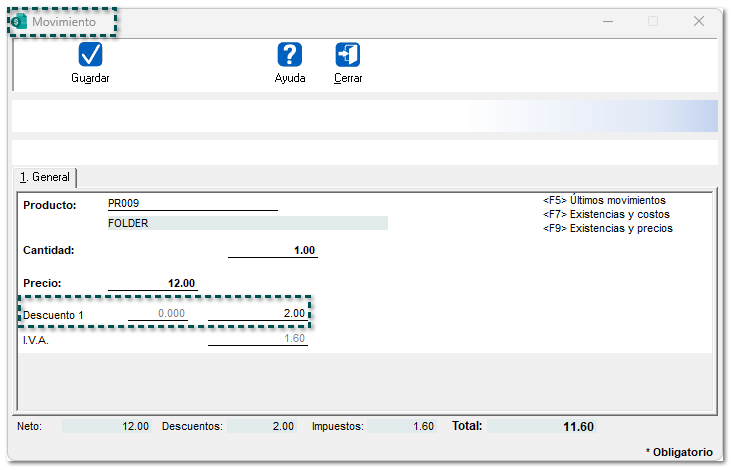732x470 pixels.
Task: Click the Precio field showing 12.00
Action: (x=153, y=283)
